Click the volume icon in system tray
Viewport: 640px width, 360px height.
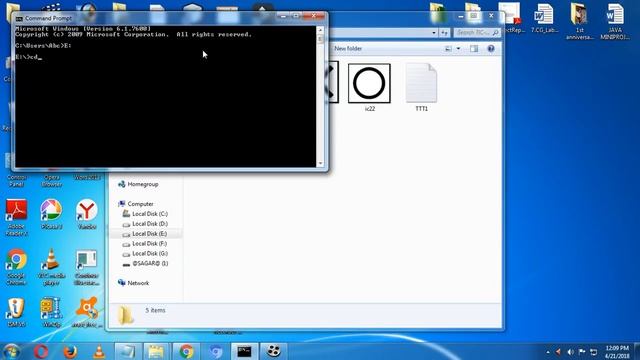coord(571,352)
